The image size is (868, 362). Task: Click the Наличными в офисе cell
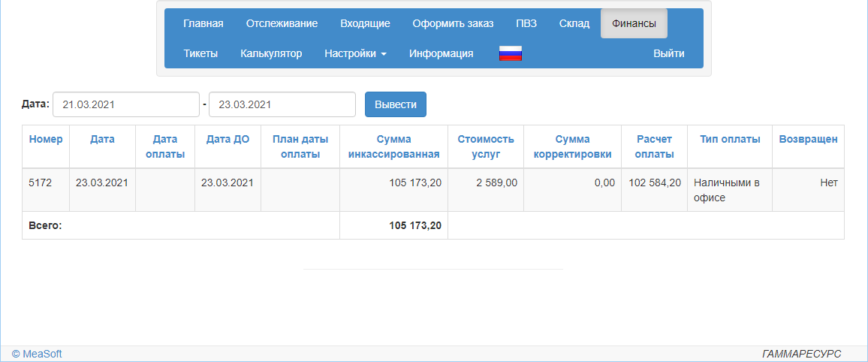tap(730, 190)
